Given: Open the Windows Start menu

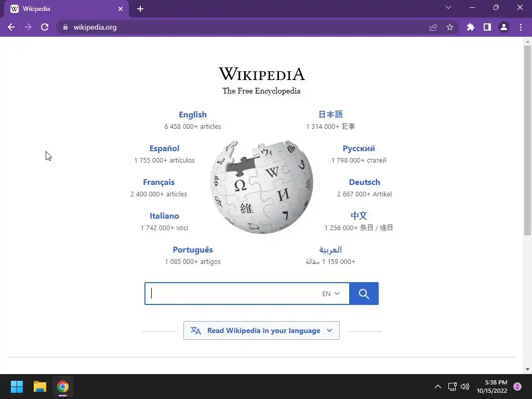Looking at the screenshot, I should click(17, 387).
